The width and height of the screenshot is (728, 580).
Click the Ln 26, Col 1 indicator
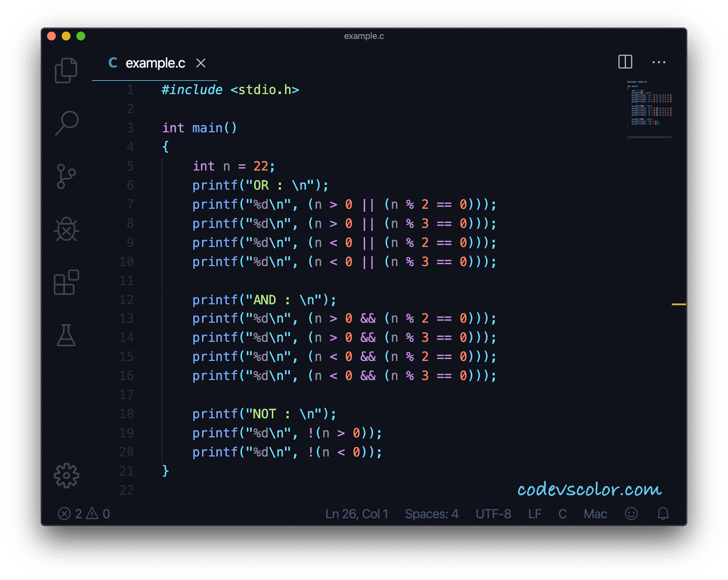357,513
